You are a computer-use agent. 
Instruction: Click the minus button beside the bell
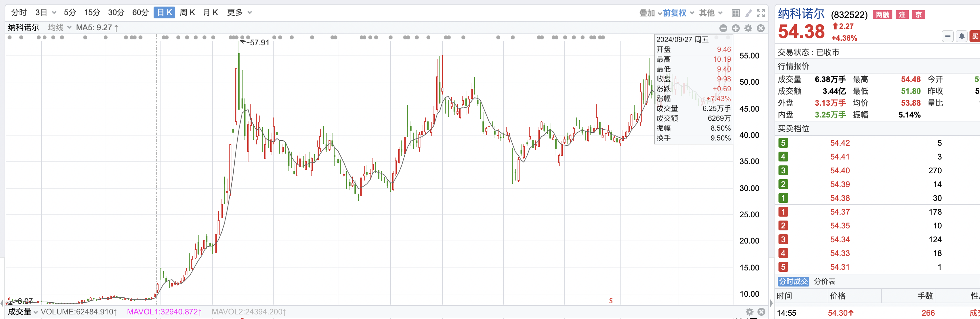tap(948, 36)
